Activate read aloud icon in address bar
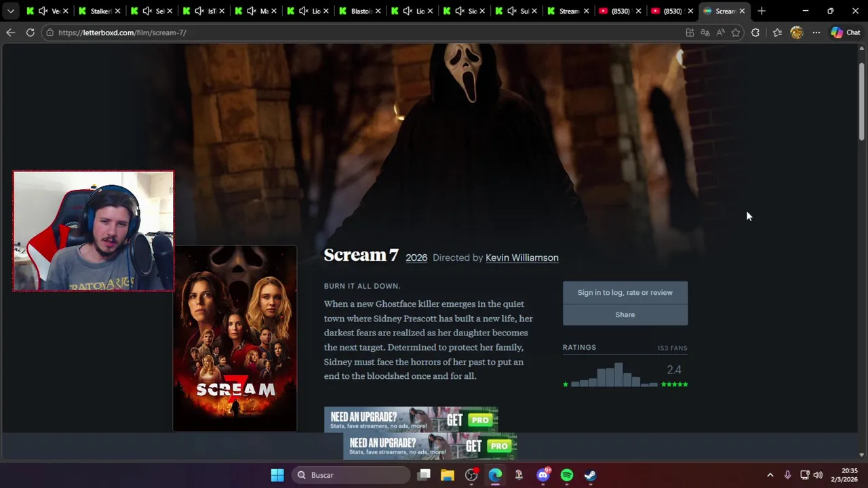 [x=720, y=33]
